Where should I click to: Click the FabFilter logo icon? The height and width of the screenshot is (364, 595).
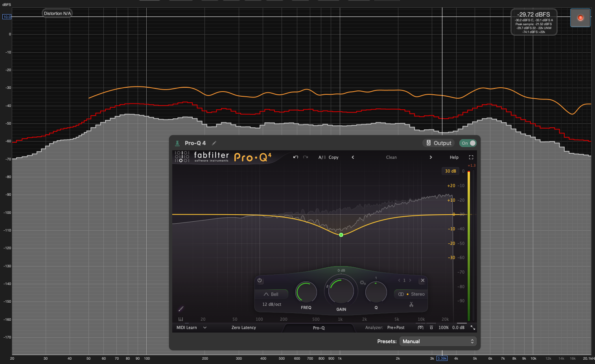click(182, 157)
